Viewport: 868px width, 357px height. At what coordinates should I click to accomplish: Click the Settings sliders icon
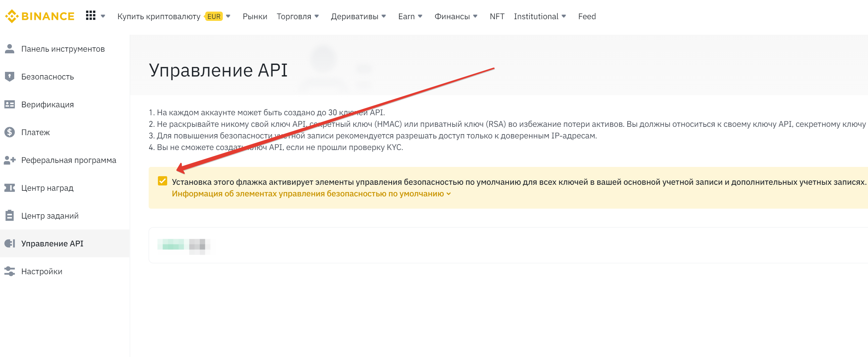(9, 271)
